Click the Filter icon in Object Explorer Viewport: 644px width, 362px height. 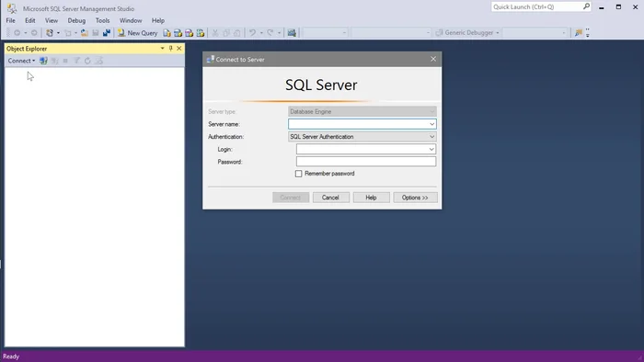click(76, 61)
